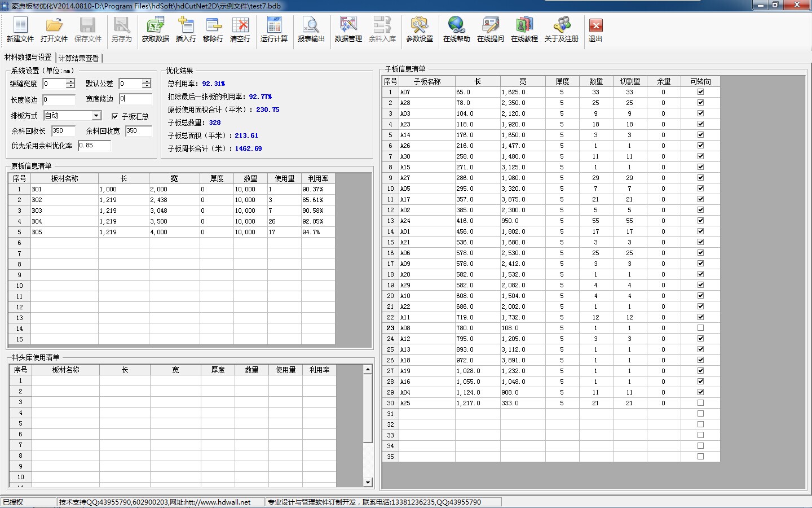Open the 排板方式 dropdown showing 自动
The width and height of the screenshot is (812, 508).
(x=96, y=116)
